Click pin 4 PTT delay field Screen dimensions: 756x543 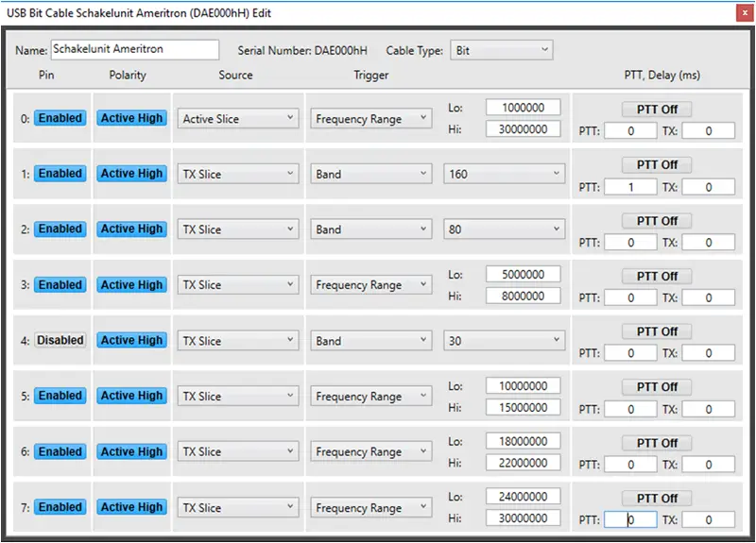pyautogui.click(x=630, y=353)
